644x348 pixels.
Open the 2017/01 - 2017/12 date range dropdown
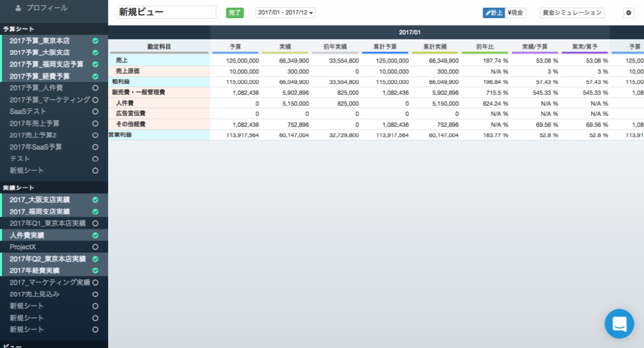tap(285, 13)
